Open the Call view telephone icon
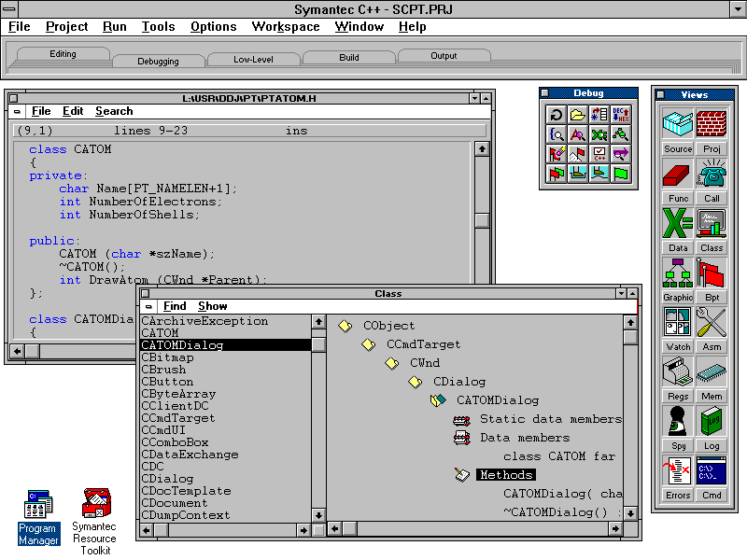The height and width of the screenshot is (560, 747). pyautogui.click(x=712, y=174)
